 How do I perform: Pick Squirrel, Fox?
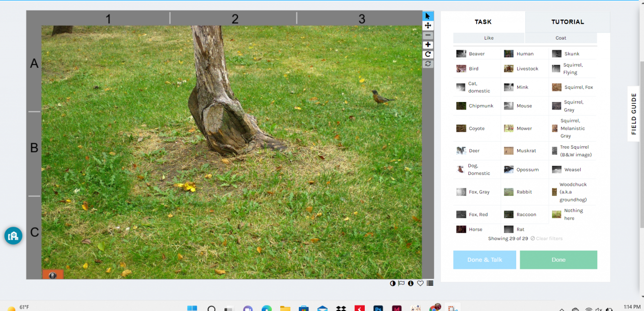click(573, 87)
